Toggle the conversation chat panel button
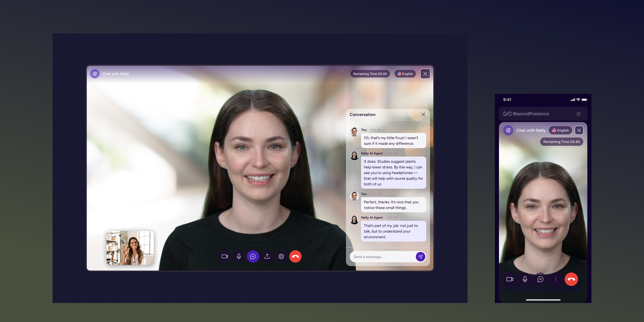Screen dimensions: 644x322 pyautogui.click(x=253, y=256)
